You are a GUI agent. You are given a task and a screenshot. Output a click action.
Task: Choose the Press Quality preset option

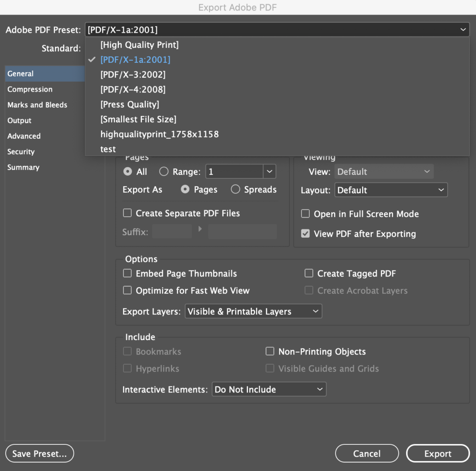[x=130, y=104]
